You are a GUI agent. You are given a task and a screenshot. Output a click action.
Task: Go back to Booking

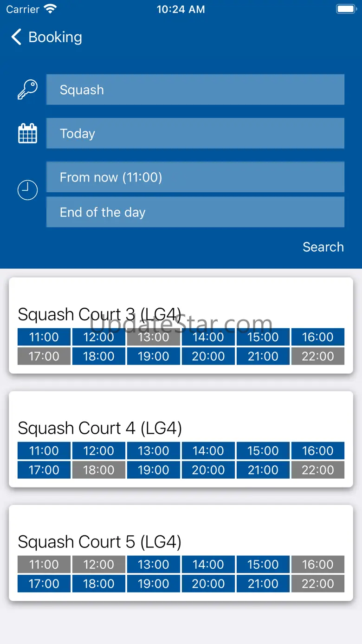click(x=46, y=37)
